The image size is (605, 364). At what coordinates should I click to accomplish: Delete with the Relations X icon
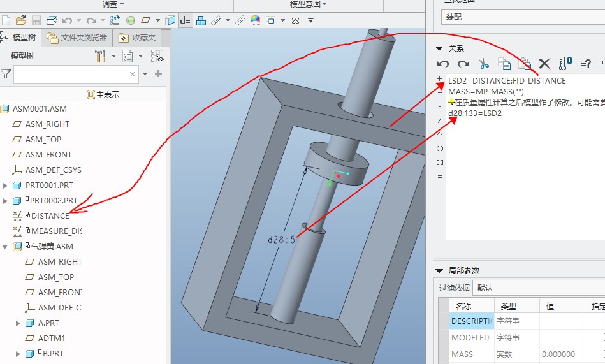click(544, 64)
